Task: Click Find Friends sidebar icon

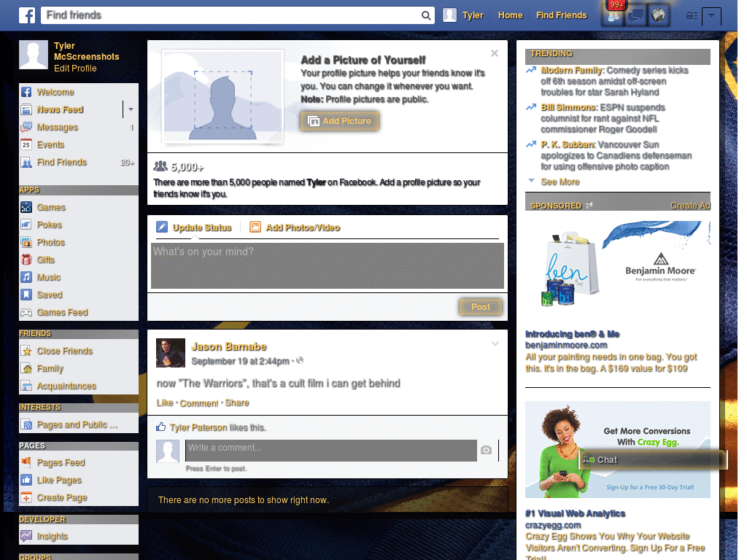Action: [26, 163]
